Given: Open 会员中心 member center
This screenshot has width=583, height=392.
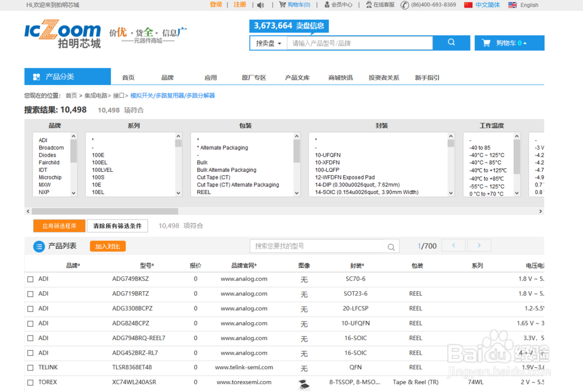Looking at the screenshot, I should [338, 5].
